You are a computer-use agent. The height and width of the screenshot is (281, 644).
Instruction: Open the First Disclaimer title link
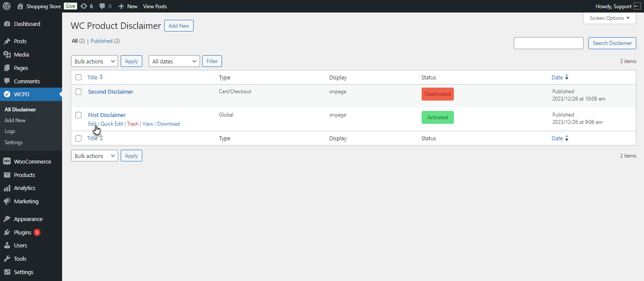(x=107, y=115)
